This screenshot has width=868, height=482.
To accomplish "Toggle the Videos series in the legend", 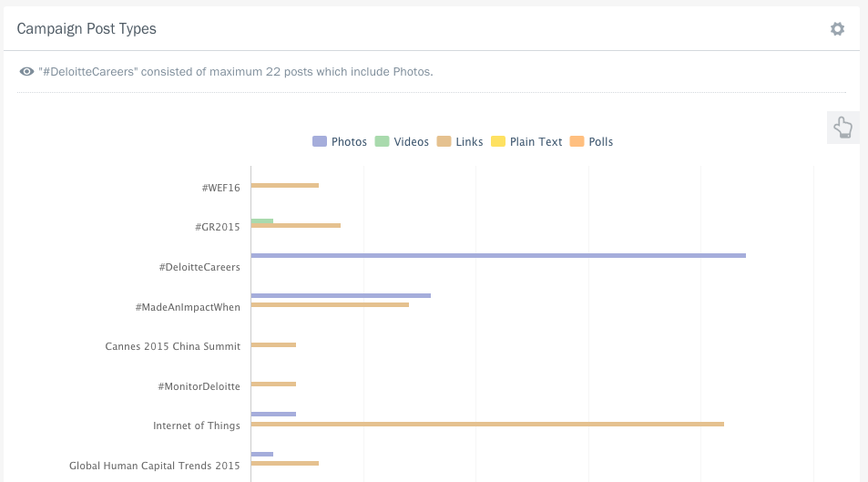I will [402, 142].
